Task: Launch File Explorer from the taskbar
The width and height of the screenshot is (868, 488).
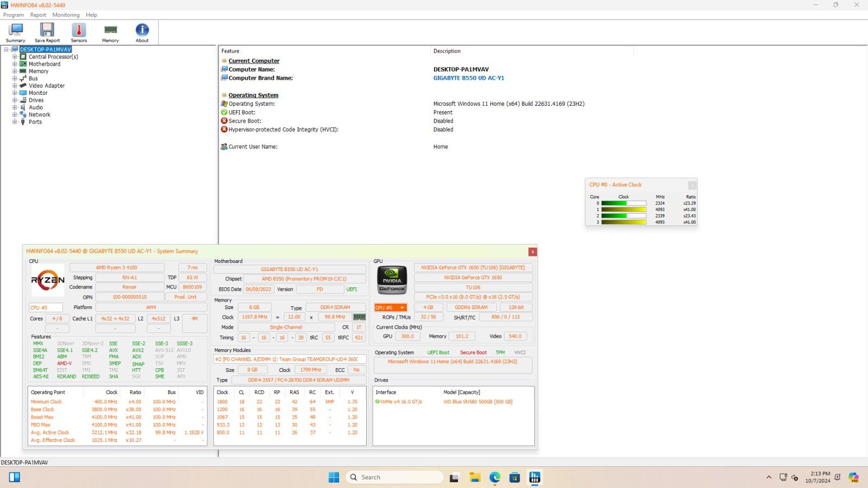Action: click(x=475, y=477)
